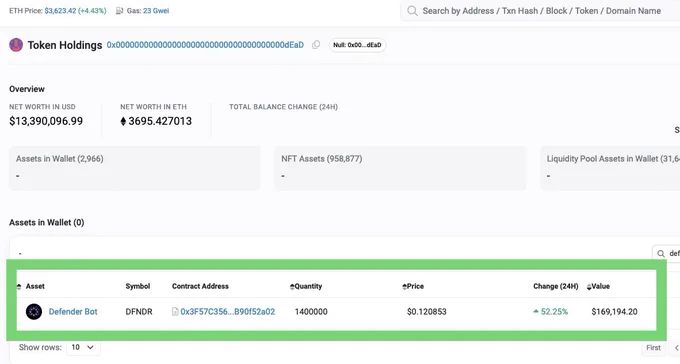Click the Symbol column header
The image size is (680, 364).
tap(137, 286)
